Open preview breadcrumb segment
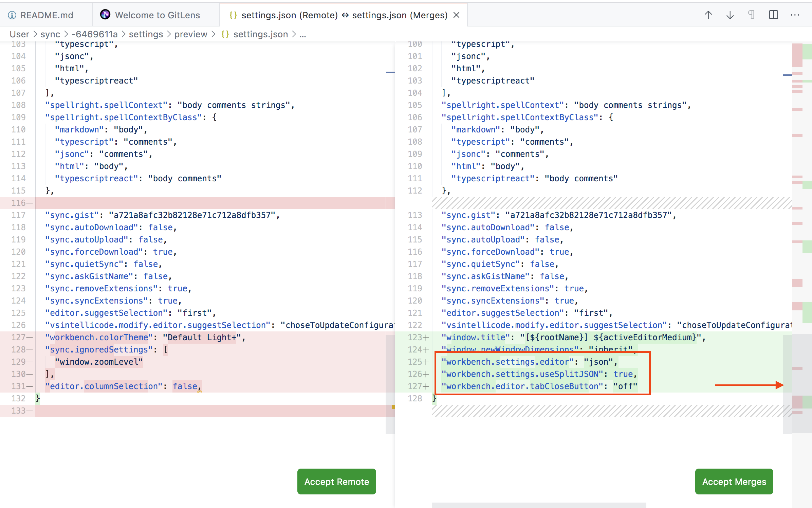Image resolution: width=812 pixels, height=508 pixels. pyautogui.click(x=191, y=34)
